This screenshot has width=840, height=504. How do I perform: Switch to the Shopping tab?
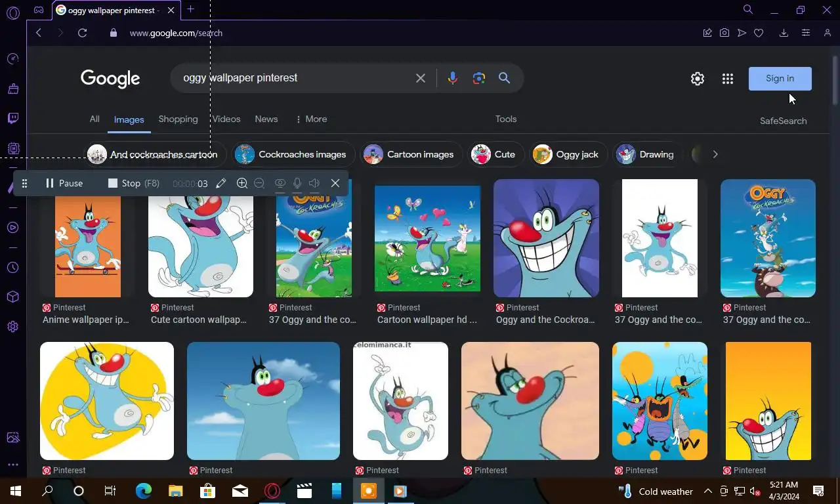pos(178,119)
